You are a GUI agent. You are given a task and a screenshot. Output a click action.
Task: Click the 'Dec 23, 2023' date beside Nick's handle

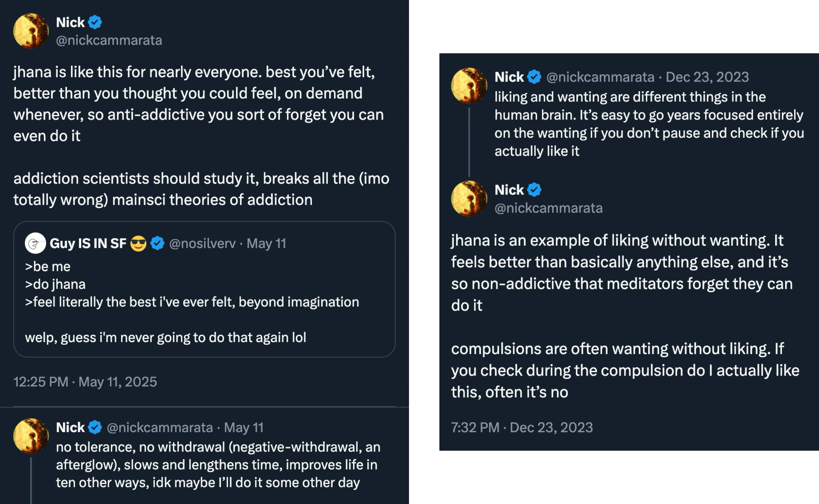point(707,77)
